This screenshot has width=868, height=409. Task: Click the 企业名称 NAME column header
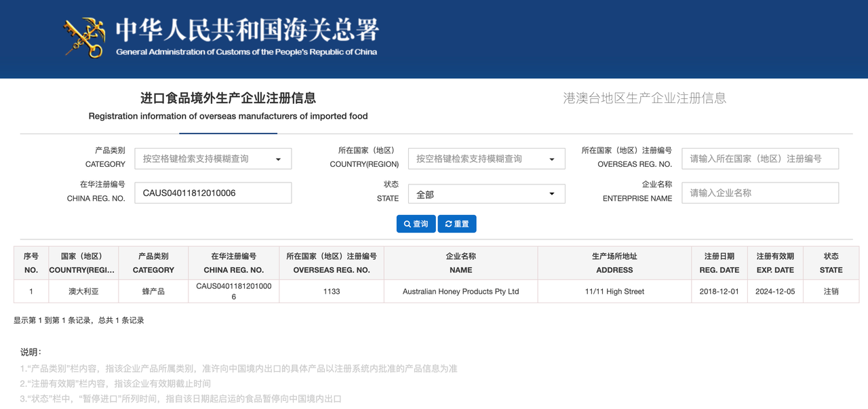pyautogui.click(x=460, y=263)
